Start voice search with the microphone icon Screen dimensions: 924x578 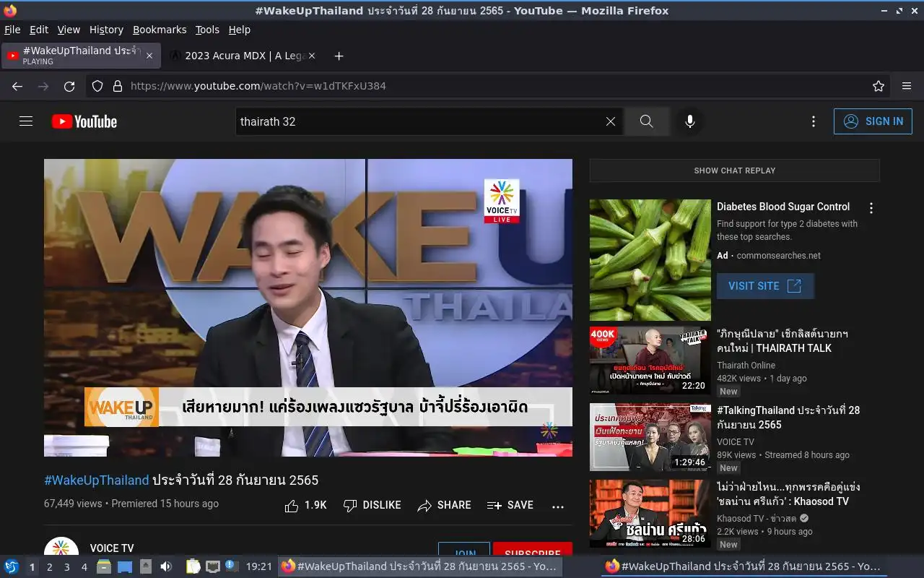coord(690,121)
